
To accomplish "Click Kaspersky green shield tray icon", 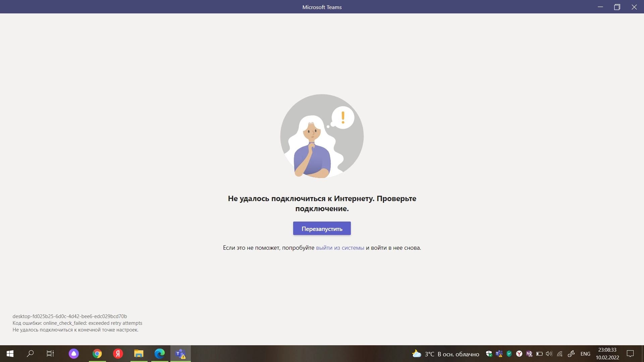I will [x=509, y=354].
